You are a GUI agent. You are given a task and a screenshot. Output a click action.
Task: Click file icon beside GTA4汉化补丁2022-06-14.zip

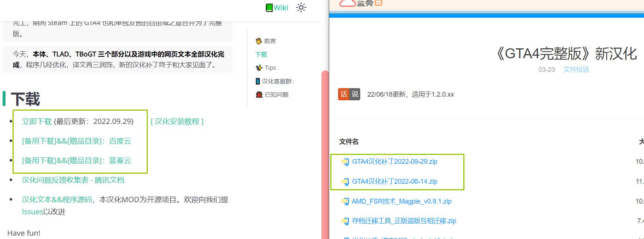click(x=345, y=182)
